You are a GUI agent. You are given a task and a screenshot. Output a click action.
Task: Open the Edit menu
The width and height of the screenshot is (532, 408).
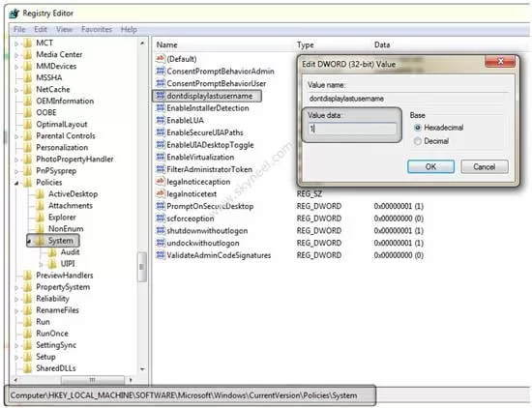tap(41, 30)
